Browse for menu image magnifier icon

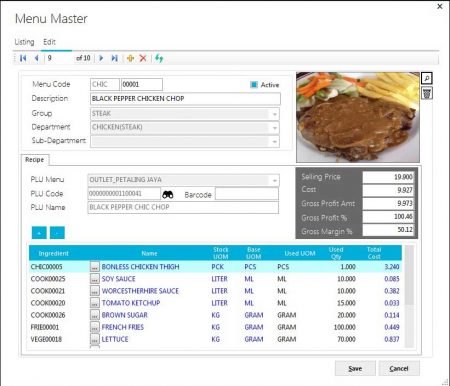(427, 78)
